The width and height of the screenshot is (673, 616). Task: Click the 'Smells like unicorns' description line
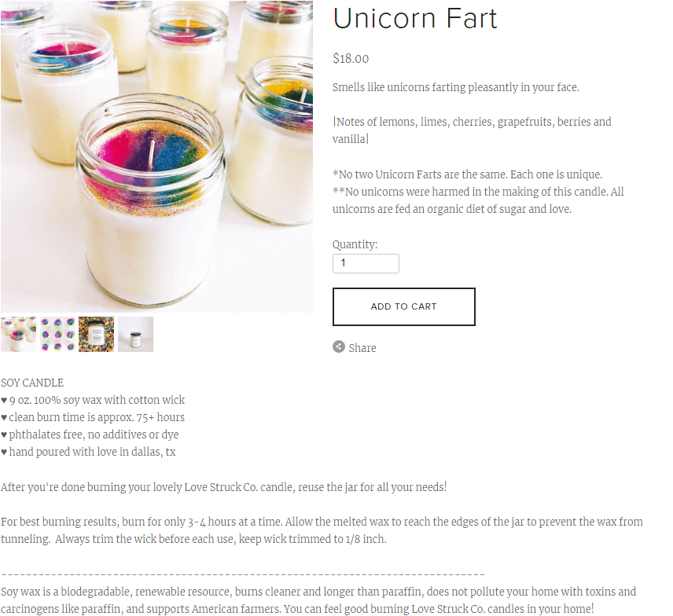pyautogui.click(x=456, y=87)
